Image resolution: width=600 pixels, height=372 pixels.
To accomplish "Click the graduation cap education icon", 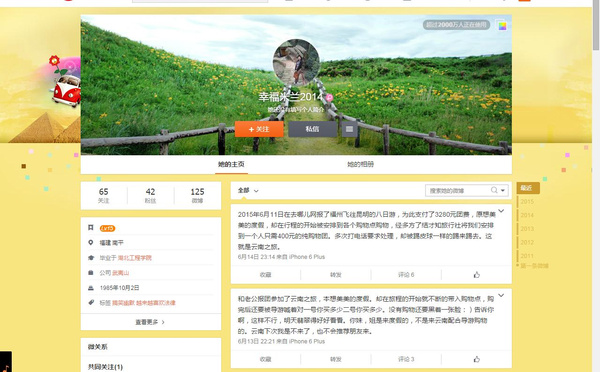I will [91, 258].
